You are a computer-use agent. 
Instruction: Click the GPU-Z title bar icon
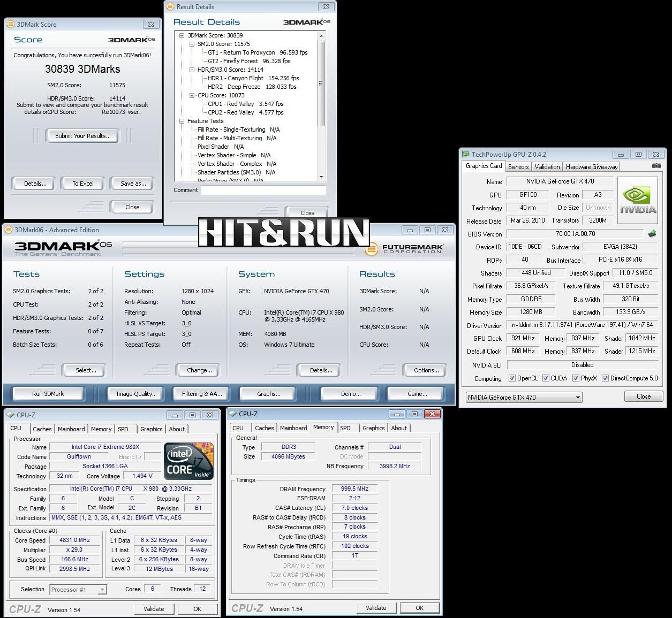coord(466,155)
